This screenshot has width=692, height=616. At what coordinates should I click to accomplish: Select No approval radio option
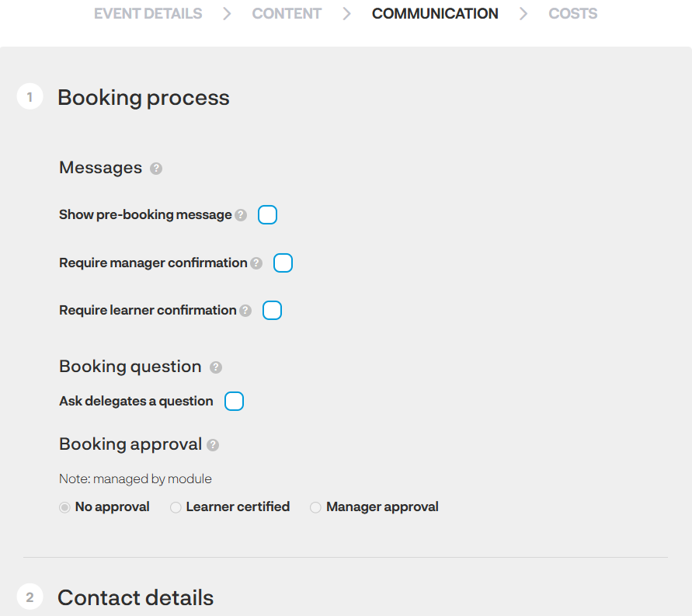[64, 507]
